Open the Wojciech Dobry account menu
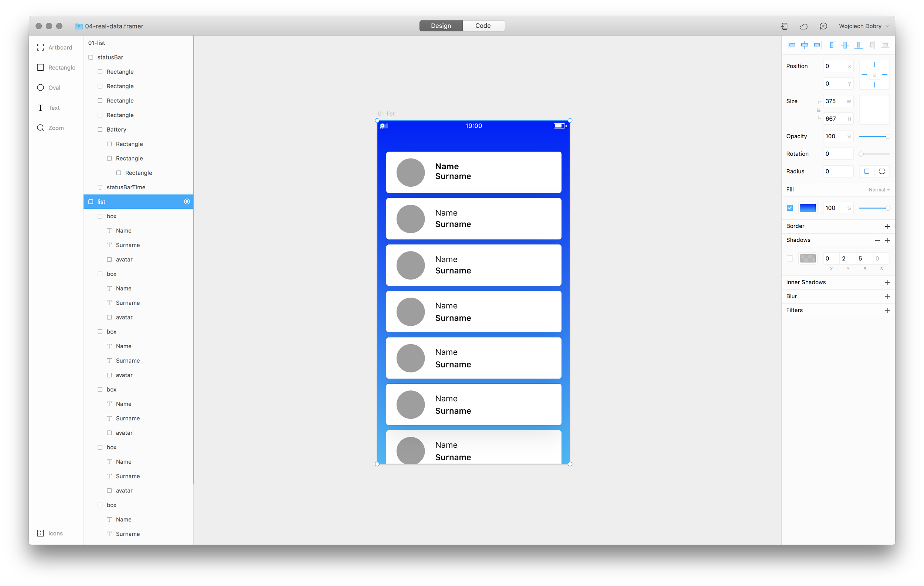The image size is (924, 586). pyautogui.click(x=864, y=26)
